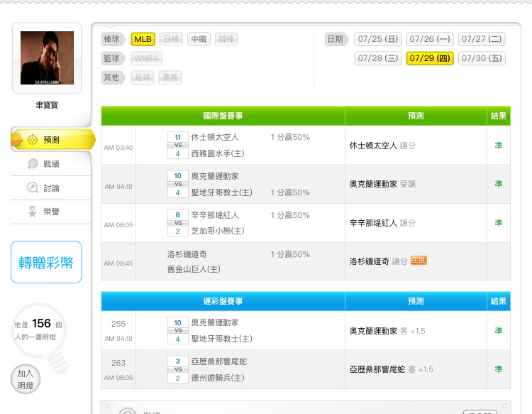
Task: Select the 賽馬 filter
Action: coord(170,77)
